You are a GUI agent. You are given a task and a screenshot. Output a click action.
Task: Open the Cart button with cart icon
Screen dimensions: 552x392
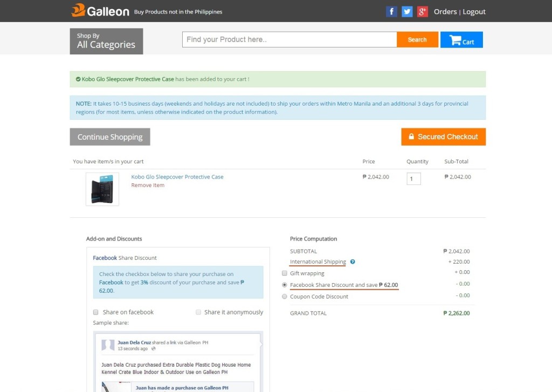coord(461,40)
